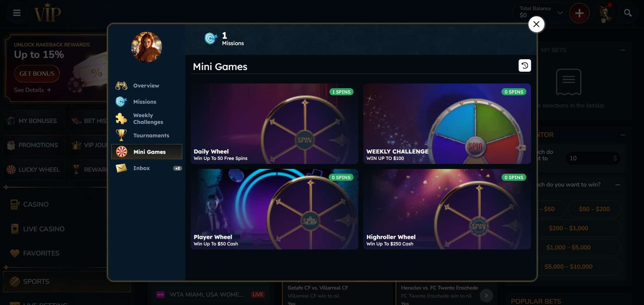This screenshot has width=644, height=305.
Task: Open the Mini Games history icon
Action: pos(525,65)
